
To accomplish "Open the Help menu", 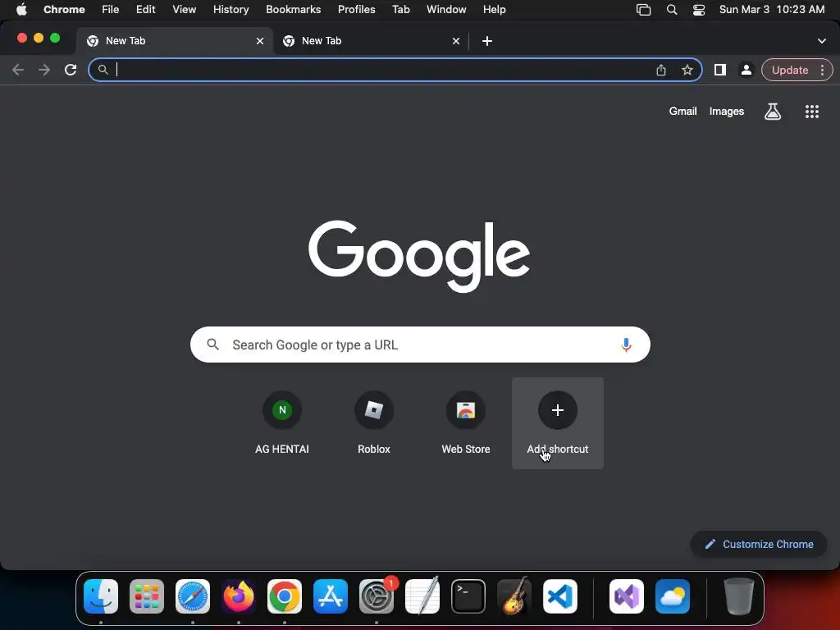I will tap(495, 10).
